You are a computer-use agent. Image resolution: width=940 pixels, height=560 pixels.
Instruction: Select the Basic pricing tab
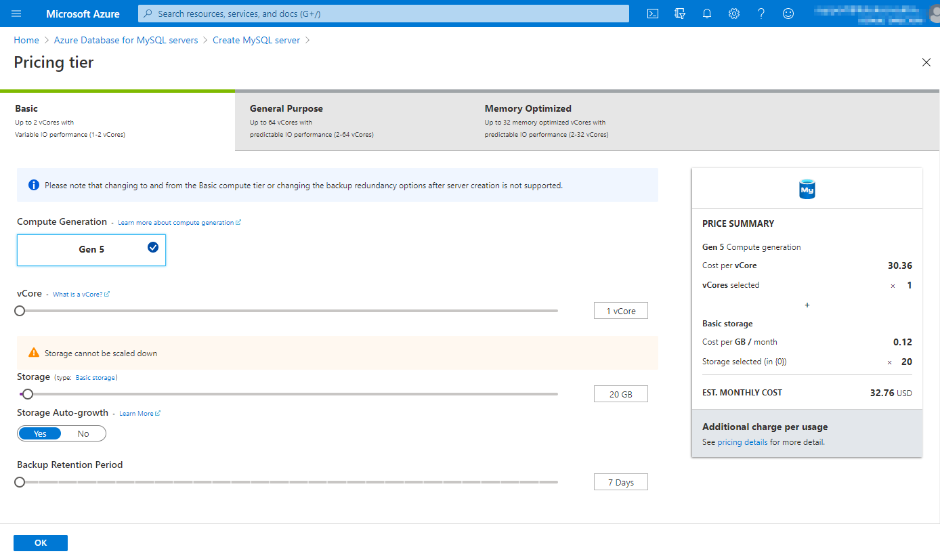118,121
